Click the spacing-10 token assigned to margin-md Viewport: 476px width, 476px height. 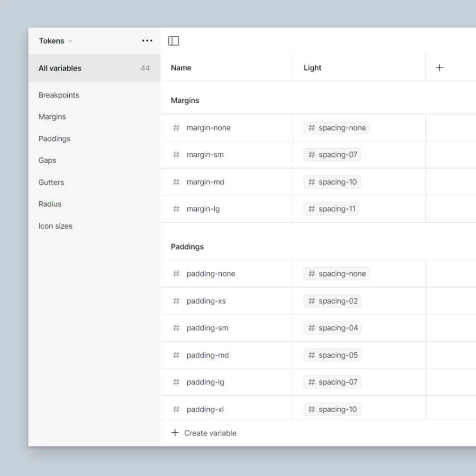pyautogui.click(x=331, y=182)
